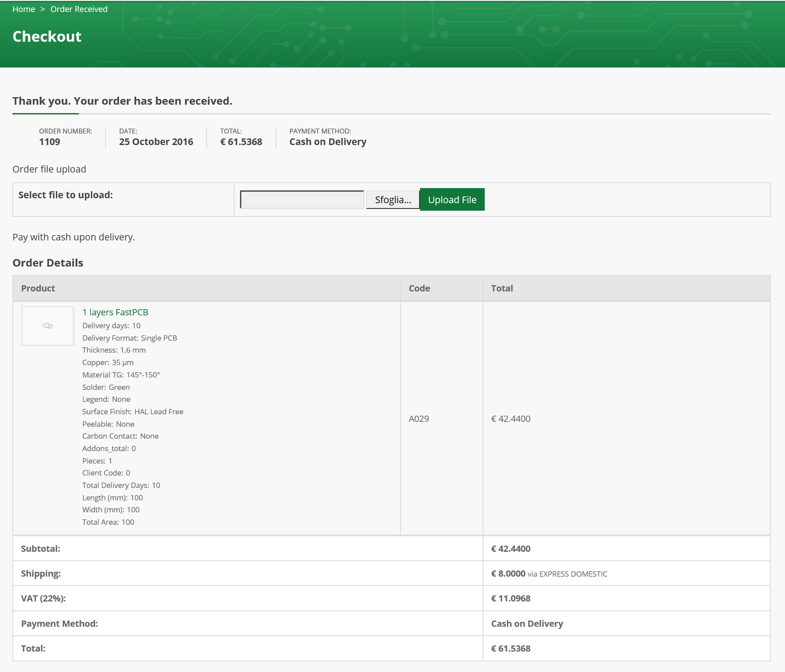Click the Upload File button
This screenshot has width=785, height=672.
pos(452,200)
